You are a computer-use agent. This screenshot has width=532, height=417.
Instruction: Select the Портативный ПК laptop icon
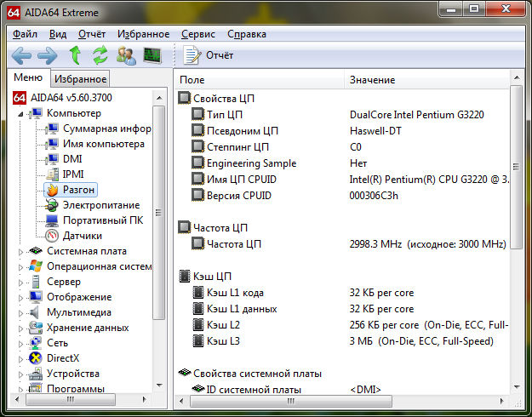[52, 220]
